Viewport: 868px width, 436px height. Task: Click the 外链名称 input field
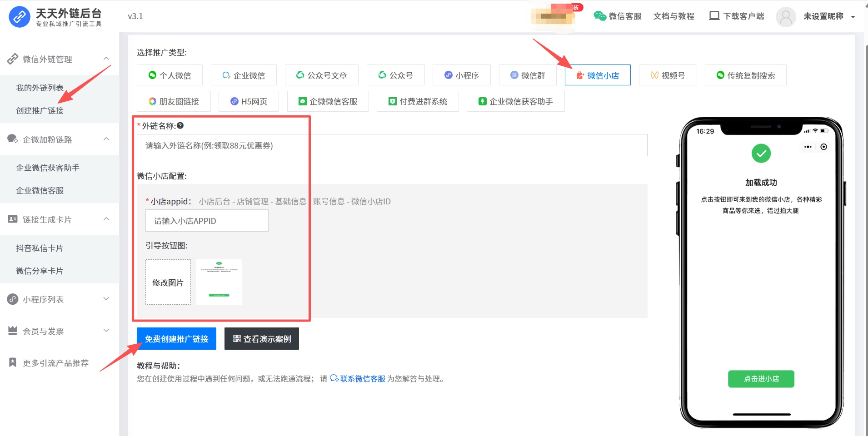(x=392, y=145)
